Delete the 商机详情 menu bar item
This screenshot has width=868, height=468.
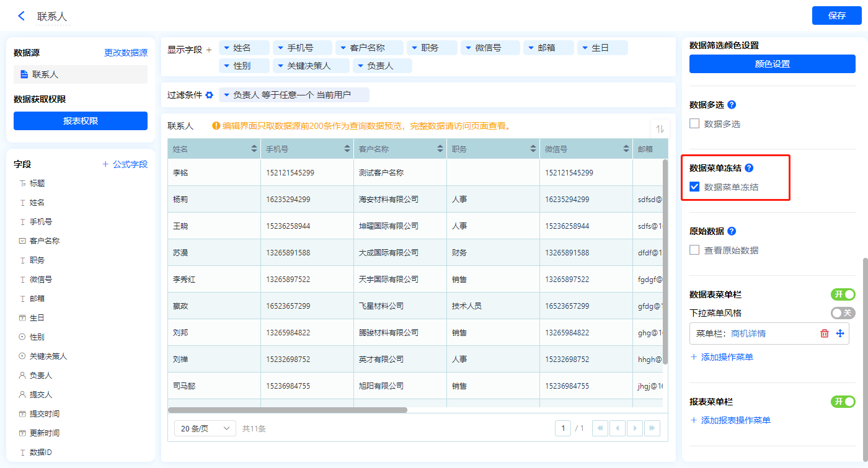[x=824, y=333]
